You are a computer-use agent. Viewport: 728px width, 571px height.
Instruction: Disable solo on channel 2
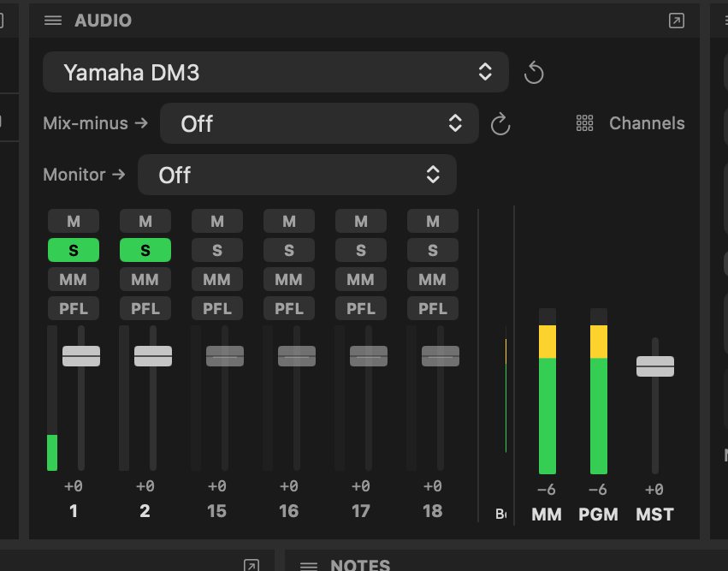(145, 251)
